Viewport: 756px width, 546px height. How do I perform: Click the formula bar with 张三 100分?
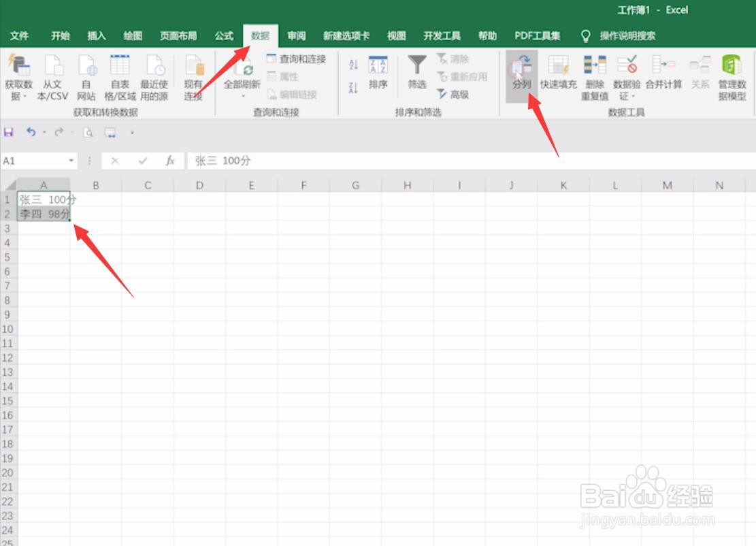[470, 161]
